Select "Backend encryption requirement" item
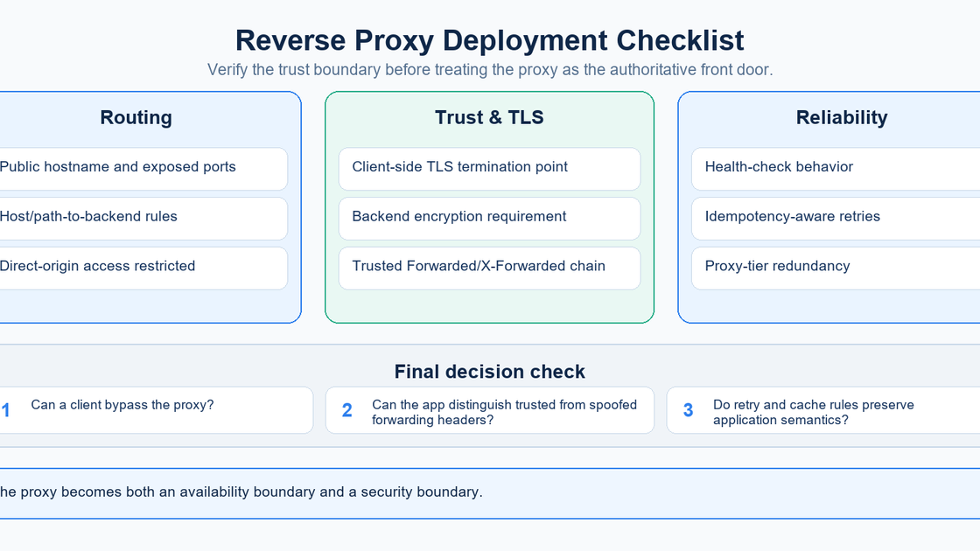This screenshot has width=980, height=551. tap(489, 219)
